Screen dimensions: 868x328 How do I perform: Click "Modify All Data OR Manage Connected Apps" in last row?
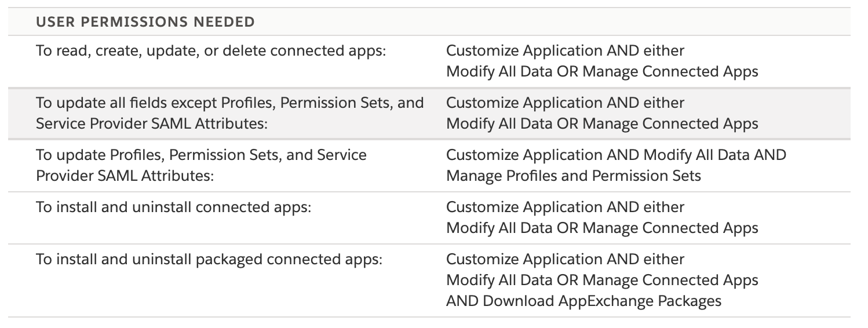(601, 280)
